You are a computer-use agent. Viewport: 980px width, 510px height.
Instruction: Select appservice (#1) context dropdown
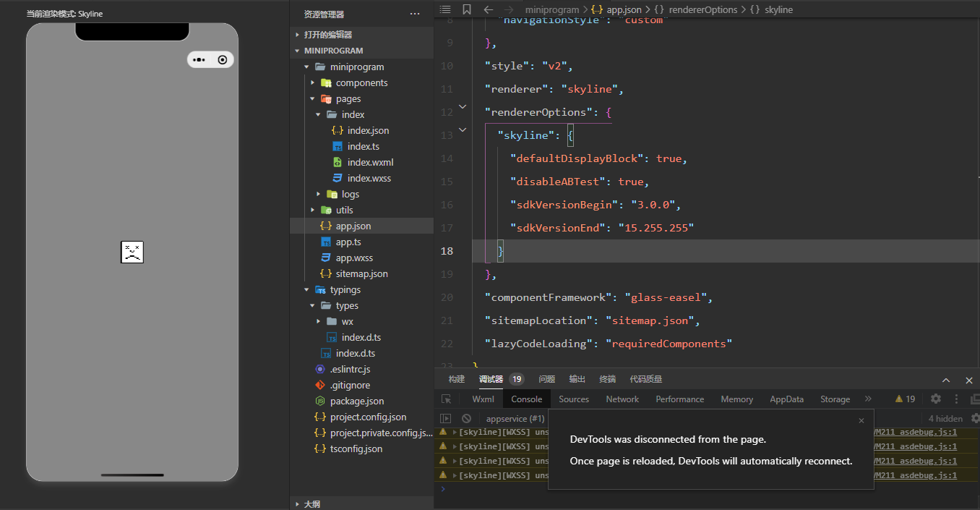pyautogui.click(x=516, y=419)
